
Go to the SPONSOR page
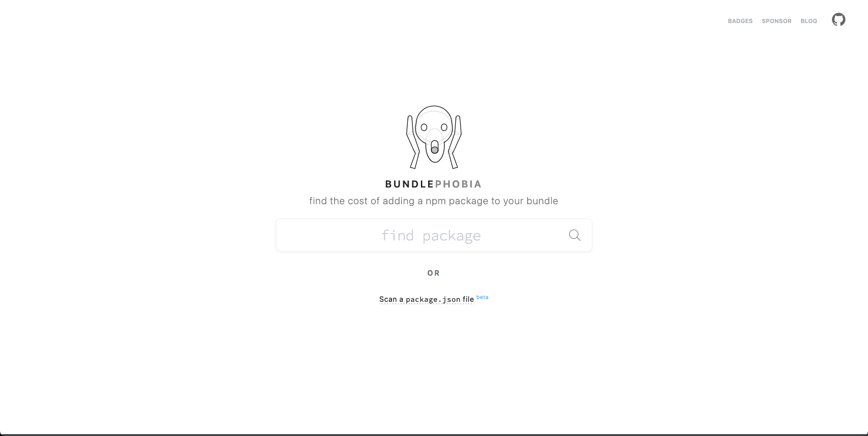776,21
